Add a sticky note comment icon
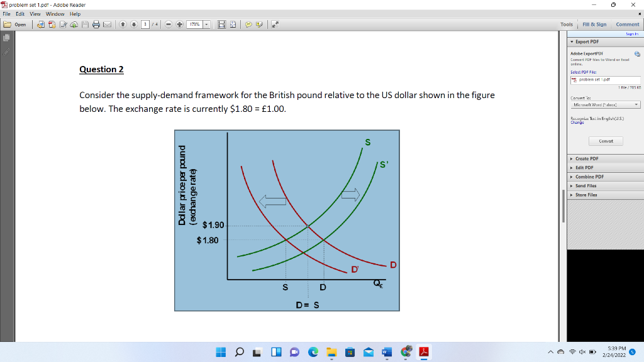This screenshot has width=644, height=362. (248, 25)
